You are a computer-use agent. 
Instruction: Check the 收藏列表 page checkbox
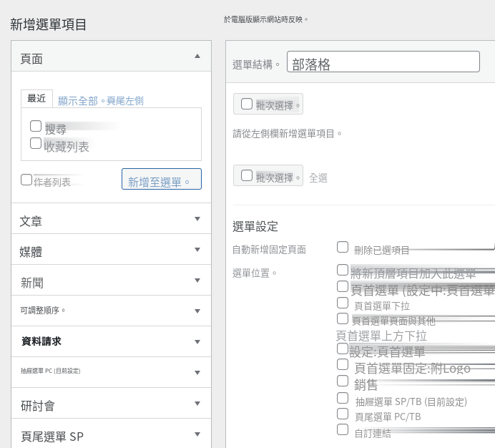(36, 143)
